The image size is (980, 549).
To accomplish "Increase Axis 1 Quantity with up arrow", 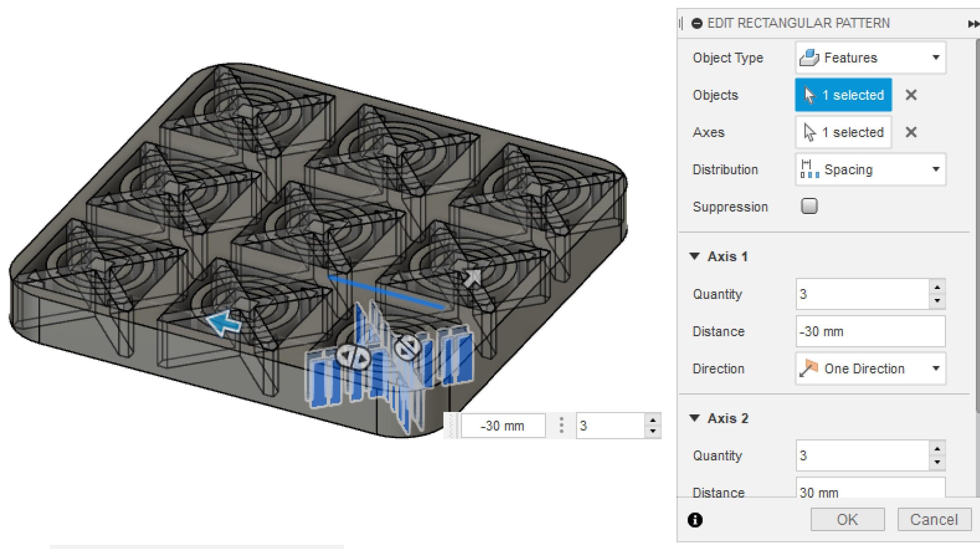I will [x=937, y=287].
